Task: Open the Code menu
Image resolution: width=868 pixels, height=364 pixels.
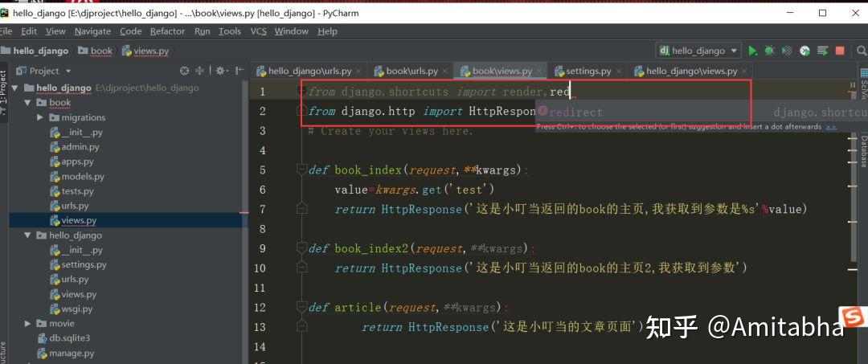Action: point(131,31)
